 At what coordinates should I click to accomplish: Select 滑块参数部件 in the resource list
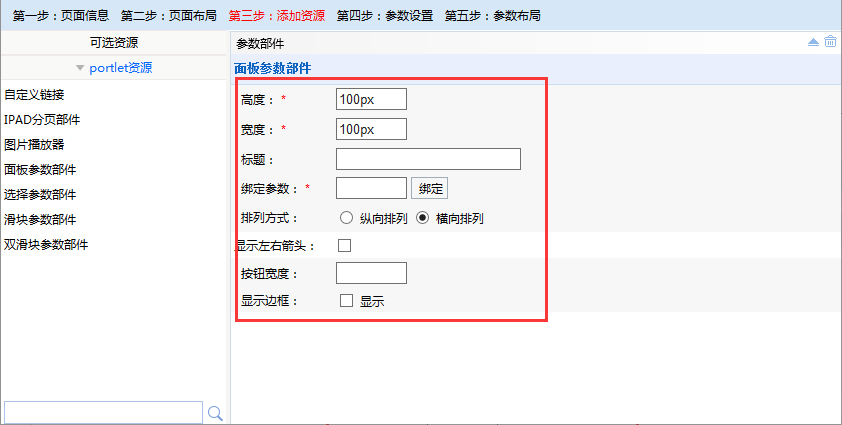coord(40,220)
